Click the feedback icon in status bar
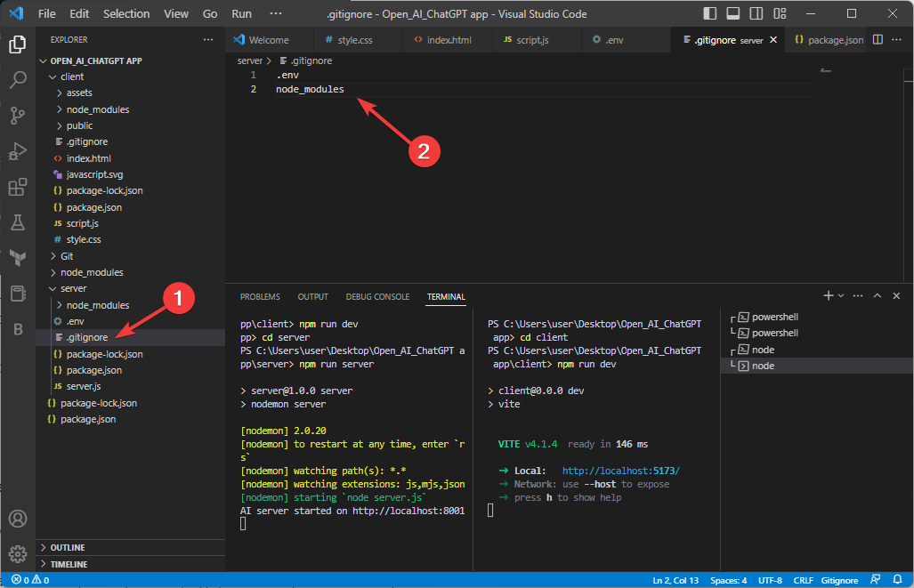 point(875,580)
